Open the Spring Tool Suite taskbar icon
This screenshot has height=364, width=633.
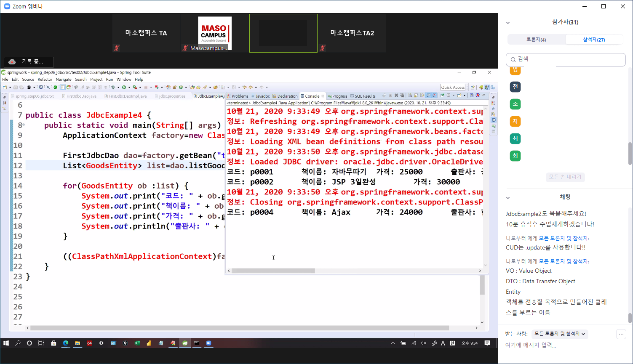(x=184, y=343)
